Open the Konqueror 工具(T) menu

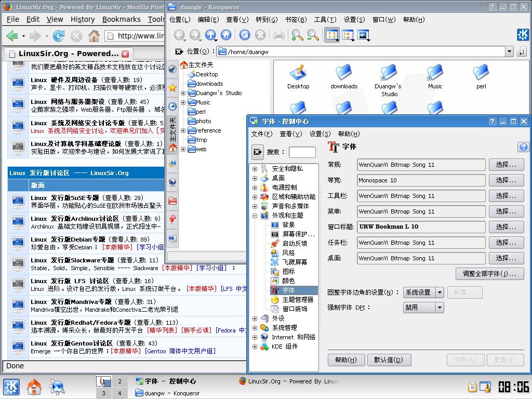(325, 20)
